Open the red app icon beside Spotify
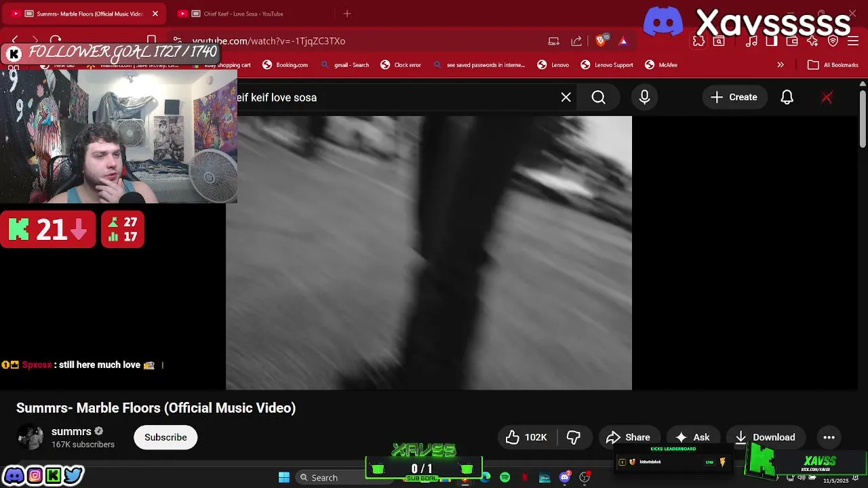Screen dimensions: 868x488 tap(525, 478)
